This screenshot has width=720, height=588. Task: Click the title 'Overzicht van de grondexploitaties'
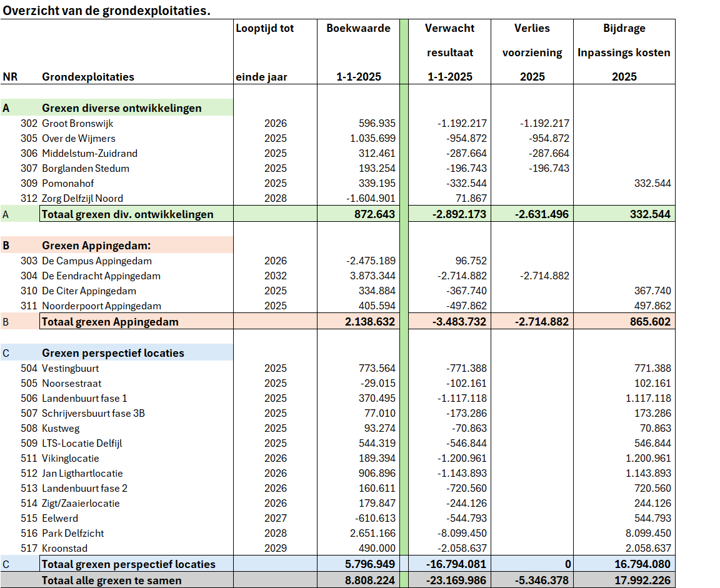105,11
